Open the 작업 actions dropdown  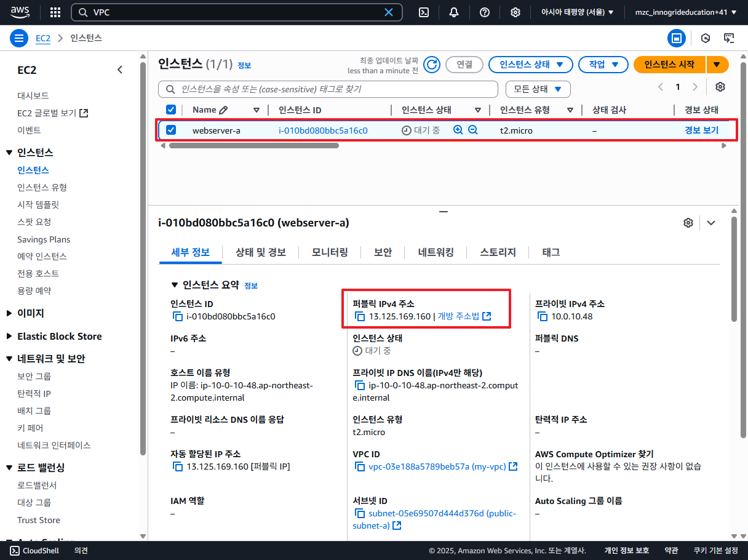tap(603, 65)
